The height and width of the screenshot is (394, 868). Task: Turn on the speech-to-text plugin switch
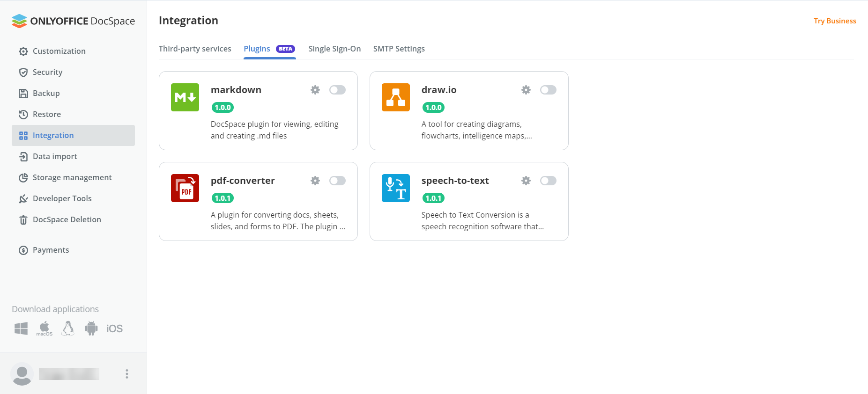tap(548, 181)
